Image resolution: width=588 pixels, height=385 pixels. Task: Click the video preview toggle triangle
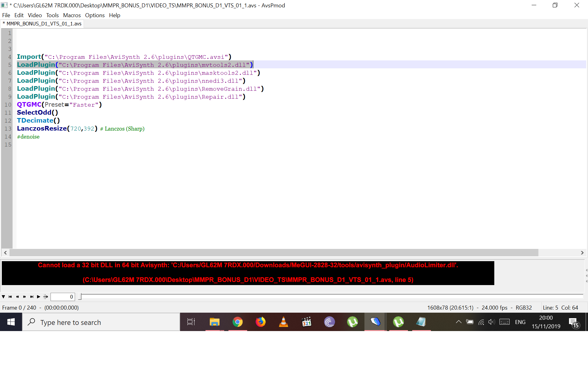click(x=3, y=297)
